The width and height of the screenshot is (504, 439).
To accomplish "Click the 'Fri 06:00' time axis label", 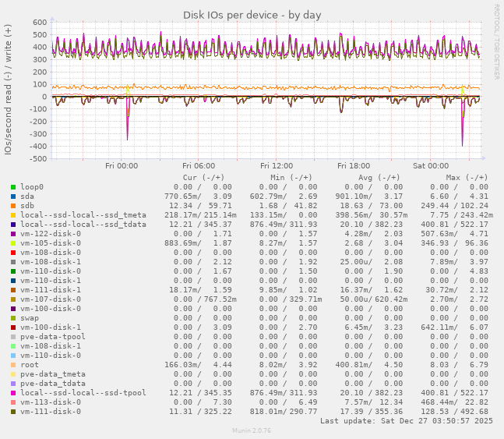I will coord(199,166).
